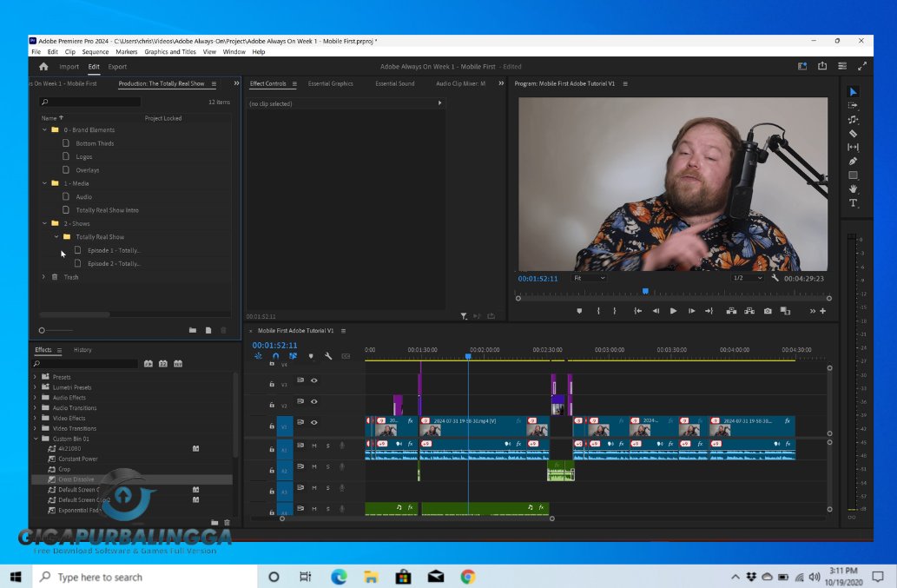Add a marker in the Program monitor
897x588 pixels.
pyautogui.click(x=579, y=309)
